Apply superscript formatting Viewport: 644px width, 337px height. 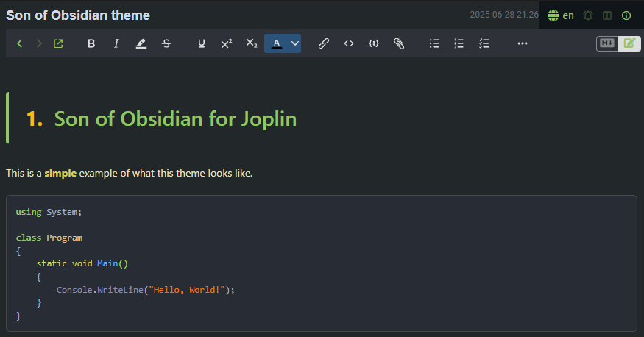coord(226,43)
